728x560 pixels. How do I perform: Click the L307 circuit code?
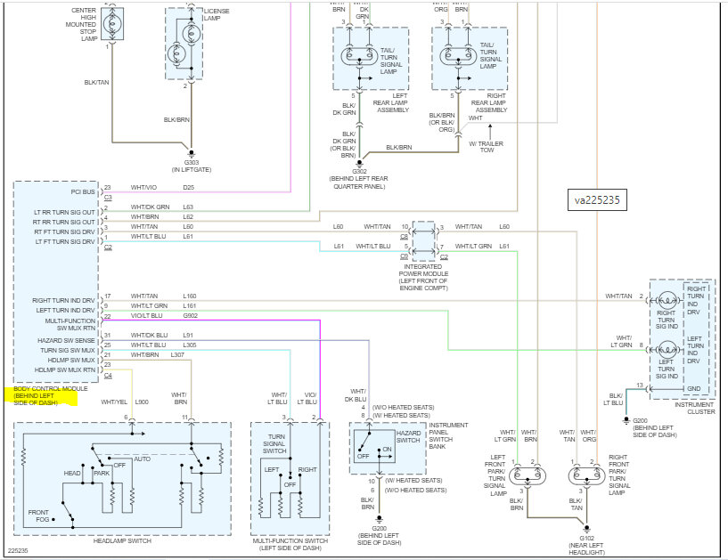pyautogui.click(x=177, y=354)
